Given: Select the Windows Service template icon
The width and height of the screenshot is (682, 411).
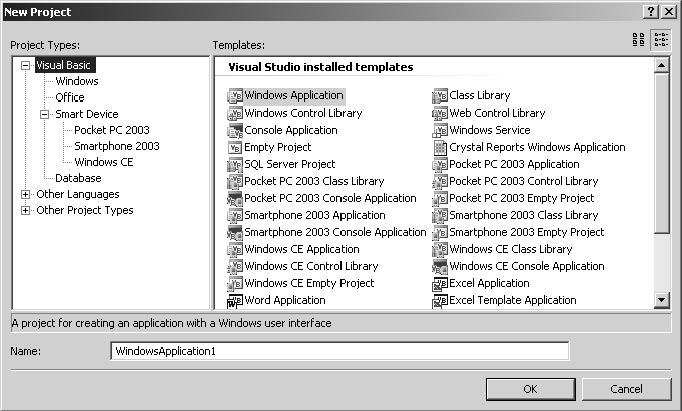Looking at the screenshot, I should 440,131.
